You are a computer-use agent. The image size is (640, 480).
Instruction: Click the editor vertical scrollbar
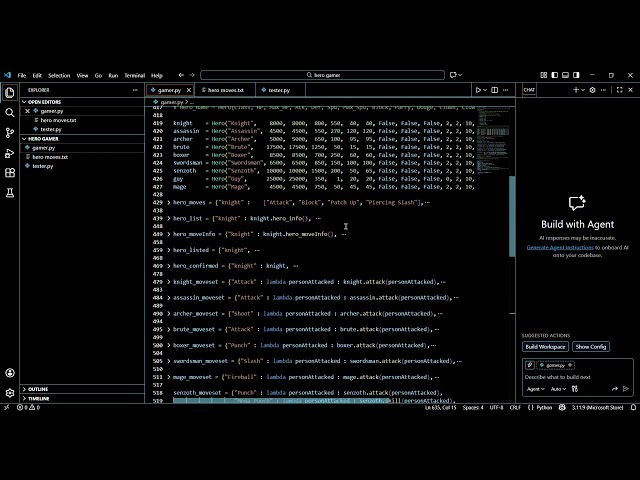pyautogui.click(x=512, y=216)
